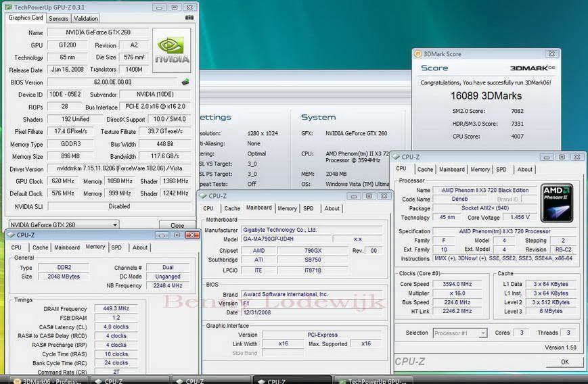This screenshot has width=588, height=384.
Task: Click the GPU Clock value 620 MHz
Action: [63, 181]
